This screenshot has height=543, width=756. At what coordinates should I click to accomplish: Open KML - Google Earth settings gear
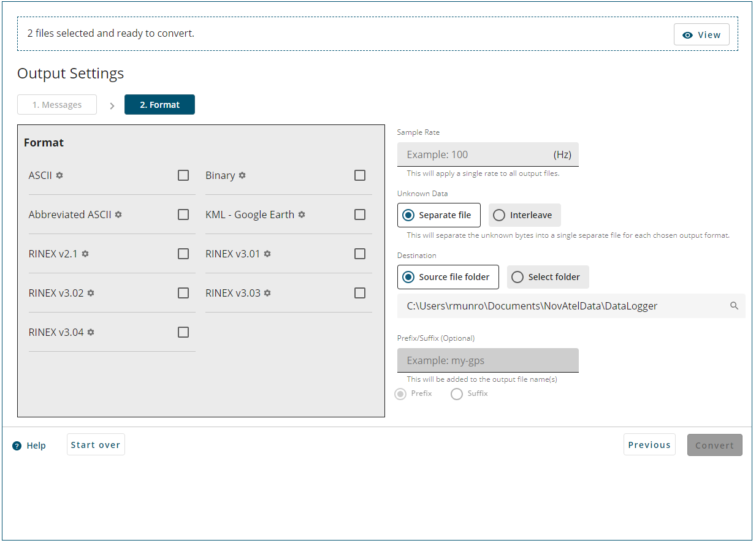click(x=302, y=215)
